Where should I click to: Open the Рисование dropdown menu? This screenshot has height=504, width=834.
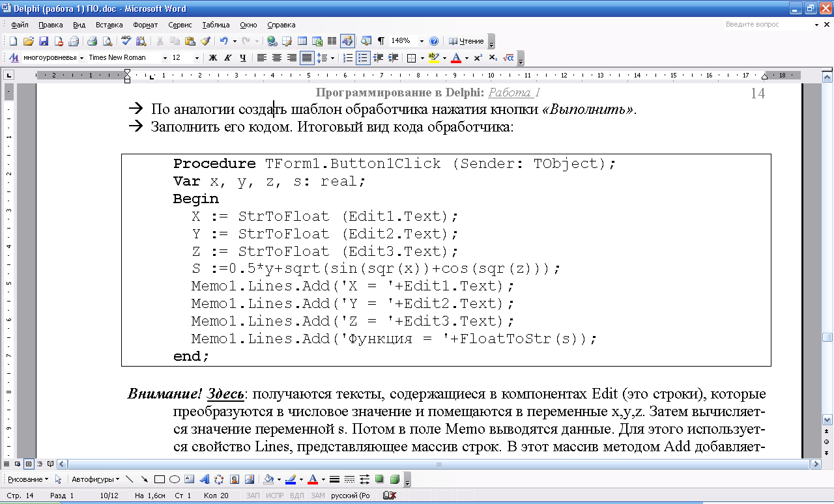(x=28, y=479)
